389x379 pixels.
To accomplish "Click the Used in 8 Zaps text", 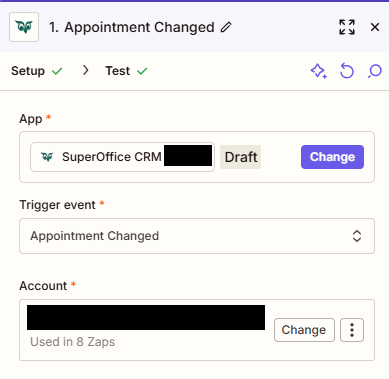I will click(x=73, y=342).
